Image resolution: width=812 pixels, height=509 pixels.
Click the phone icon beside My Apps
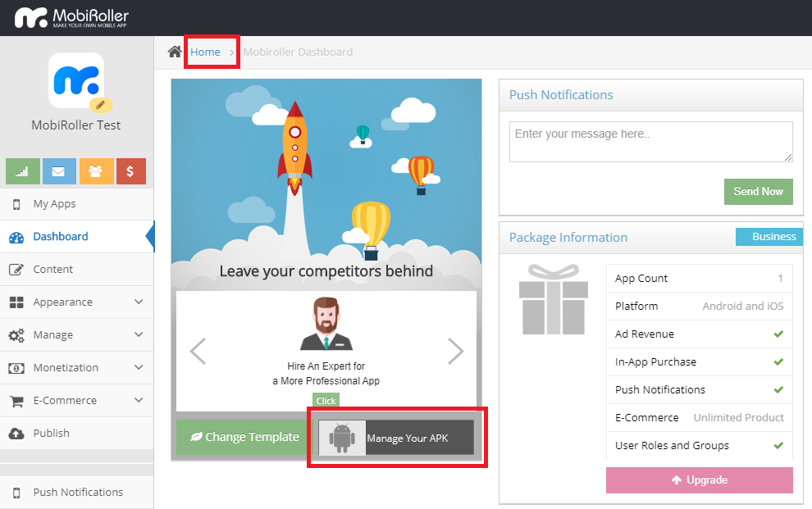pyautogui.click(x=16, y=204)
